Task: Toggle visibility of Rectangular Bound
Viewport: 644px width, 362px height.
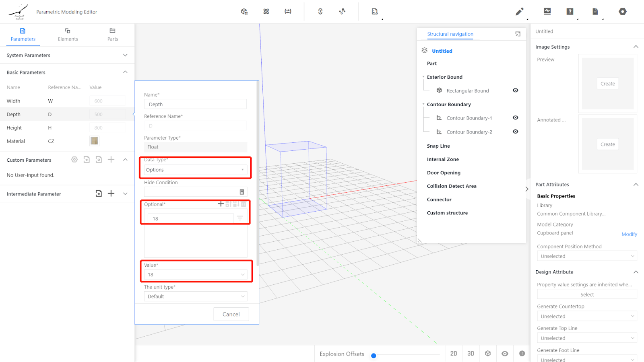Action: (x=515, y=90)
